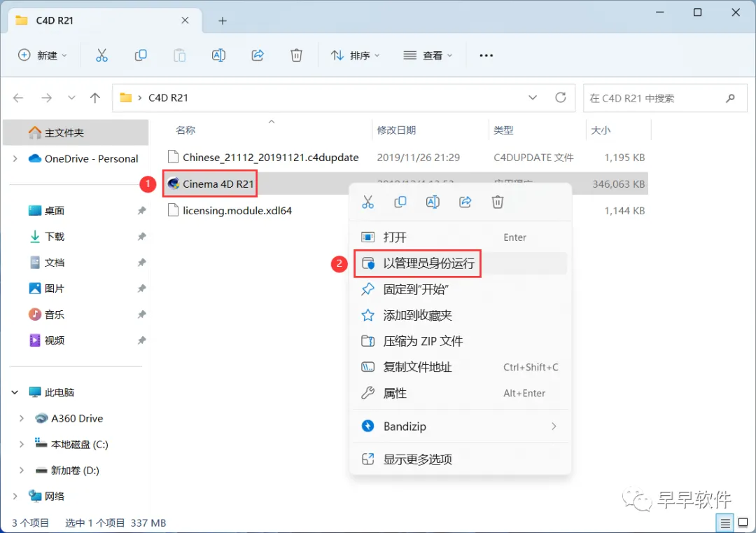
Task: Switch to details view in status bar
Action: [724, 523]
